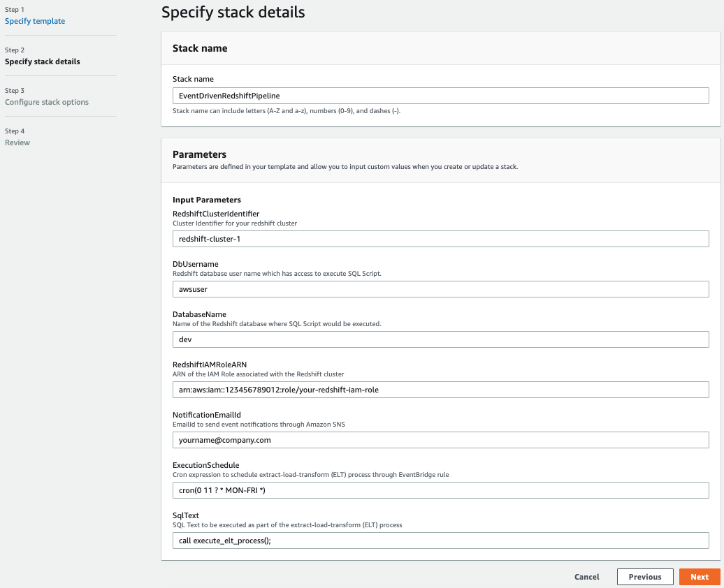724x588 pixels.
Task: Click 'SQL Text to be executed' description
Action: pos(287,524)
